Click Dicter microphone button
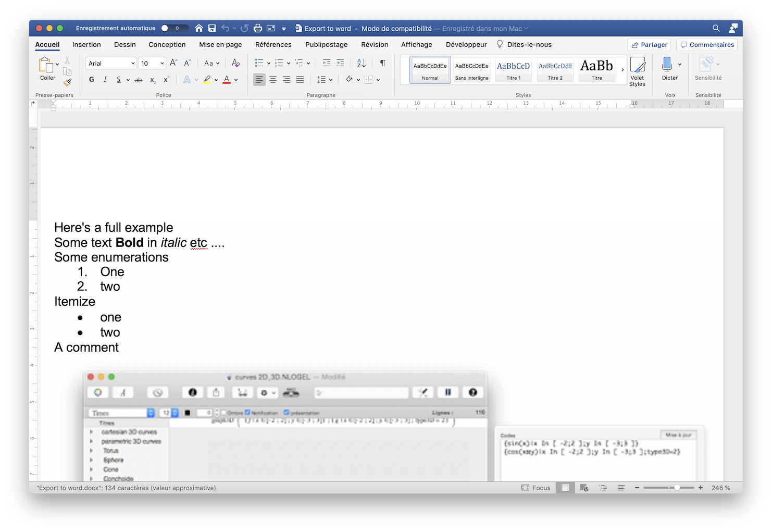772x532 pixels. 669,69
